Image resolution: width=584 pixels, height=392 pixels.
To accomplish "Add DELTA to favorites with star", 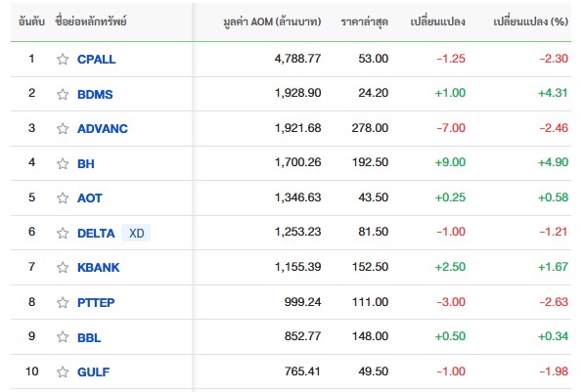I will (x=63, y=233).
